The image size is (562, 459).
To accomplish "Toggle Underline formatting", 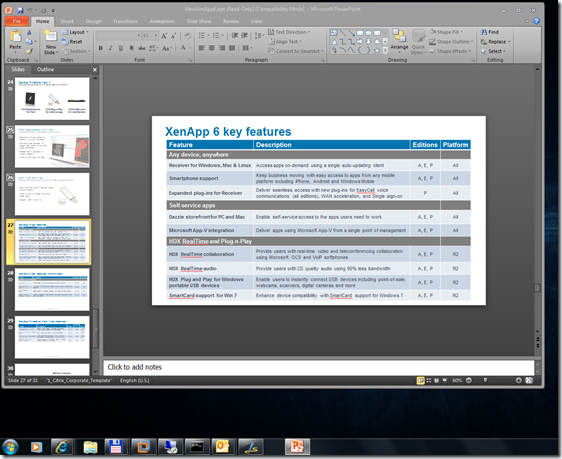I will point(121,48).
